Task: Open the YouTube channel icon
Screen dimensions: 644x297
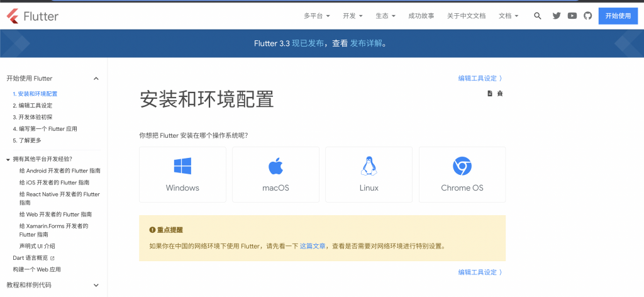Action: tap(572, 16)
